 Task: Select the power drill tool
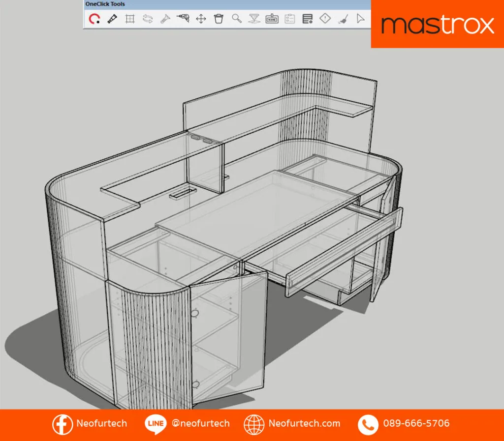(183, 19)
